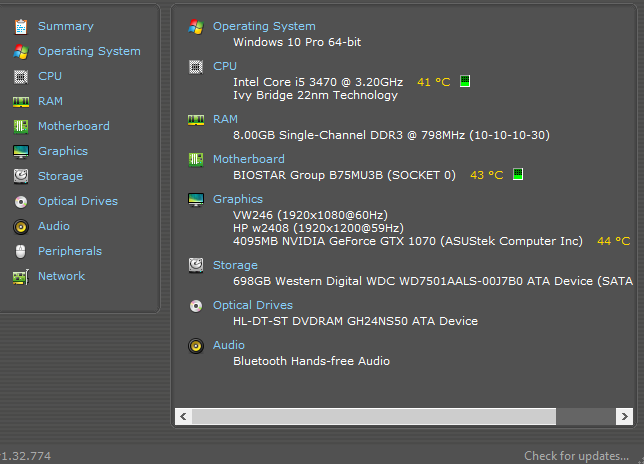Click the Windows flag icon beside sidebar Operating System

coord(21,52)
